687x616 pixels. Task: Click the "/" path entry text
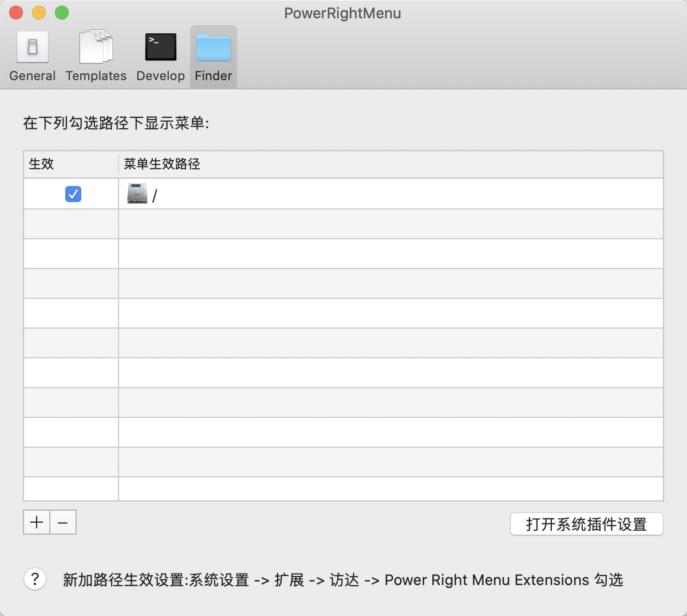(155, 196)
